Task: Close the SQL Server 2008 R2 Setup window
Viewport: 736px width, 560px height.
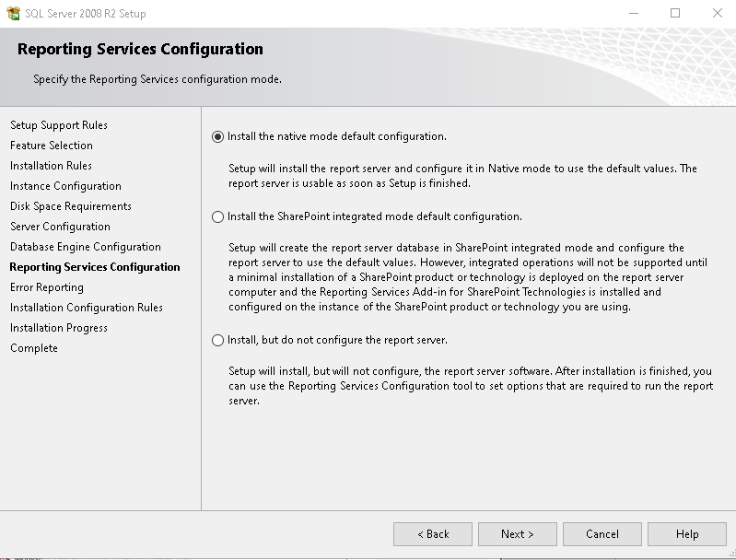Action: point(718,13)
